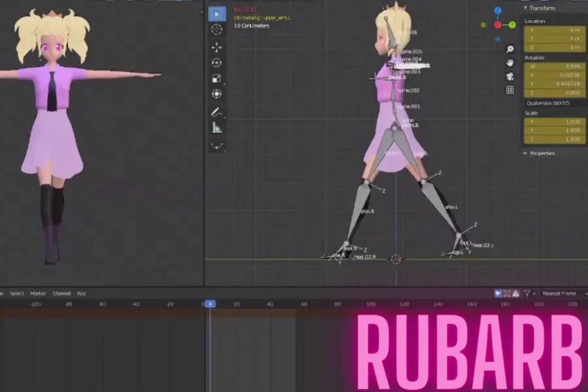Click the red X axis gizmo ball

498,25
